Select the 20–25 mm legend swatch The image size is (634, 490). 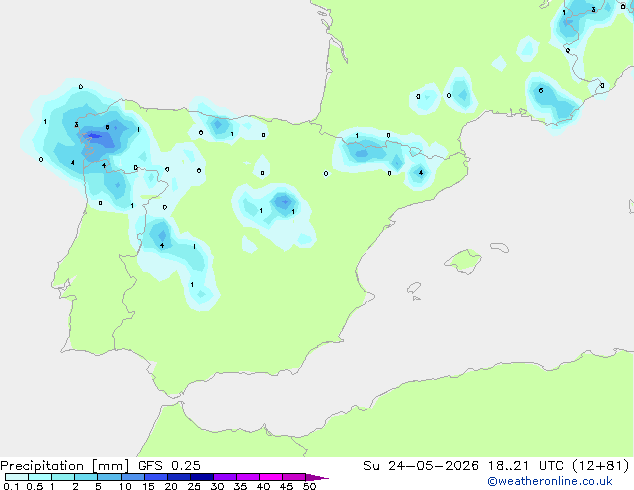coord(178,477)
